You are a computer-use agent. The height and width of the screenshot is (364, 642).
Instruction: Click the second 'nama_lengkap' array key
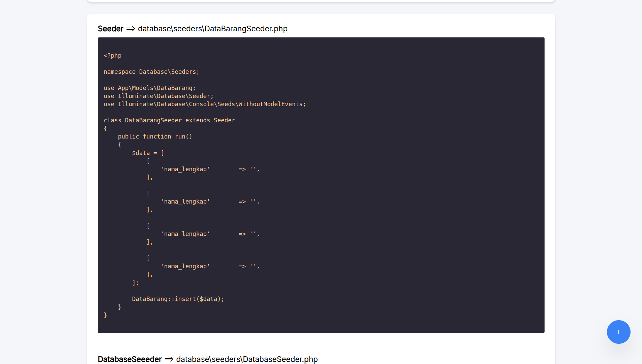185,202
